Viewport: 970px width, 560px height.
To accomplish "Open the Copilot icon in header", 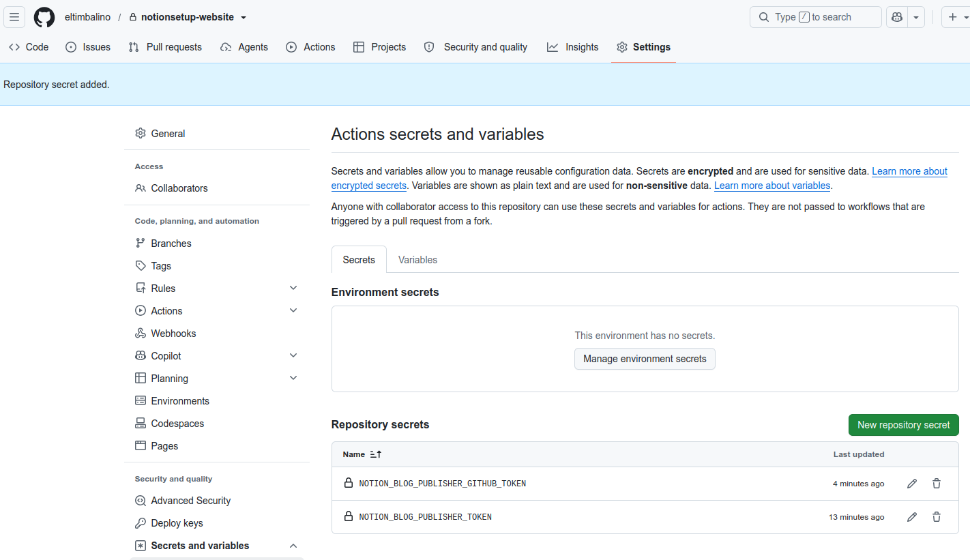I will pos(897,17).
